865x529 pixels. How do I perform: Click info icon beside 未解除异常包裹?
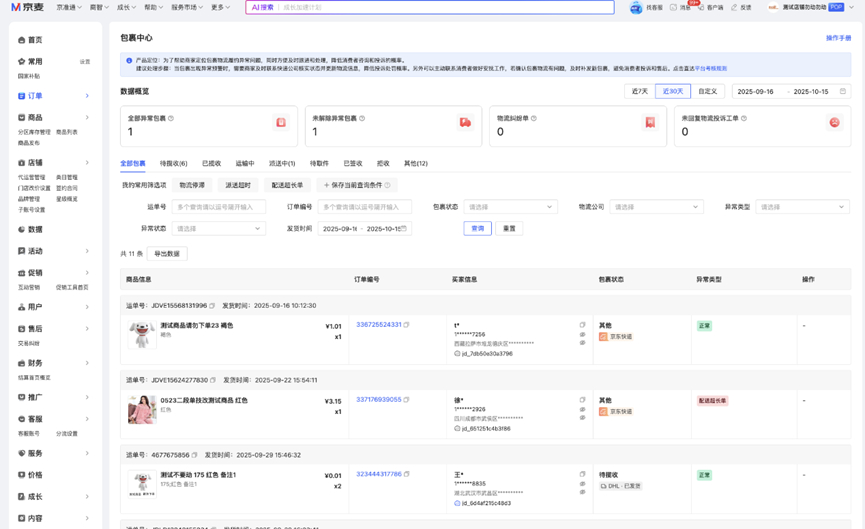tap(362, 118)
